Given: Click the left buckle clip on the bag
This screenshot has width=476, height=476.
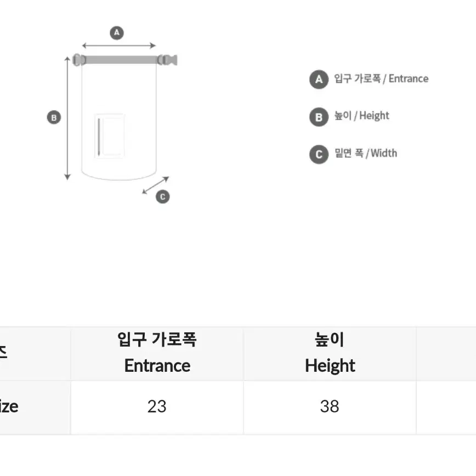Looking at the screenshot, I should [79, 60].
